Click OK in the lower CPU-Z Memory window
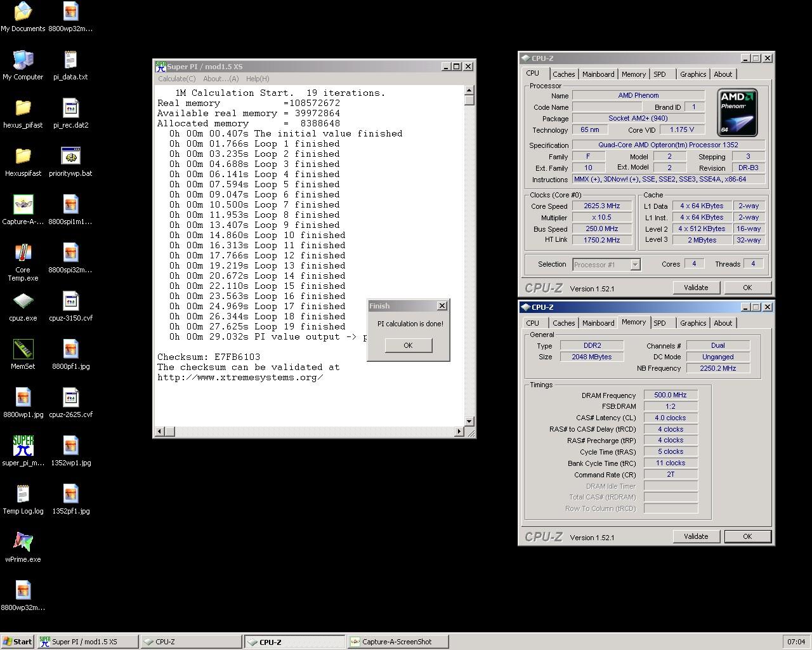This screenshot has width=812, height=650. click(x=747, y=536)
